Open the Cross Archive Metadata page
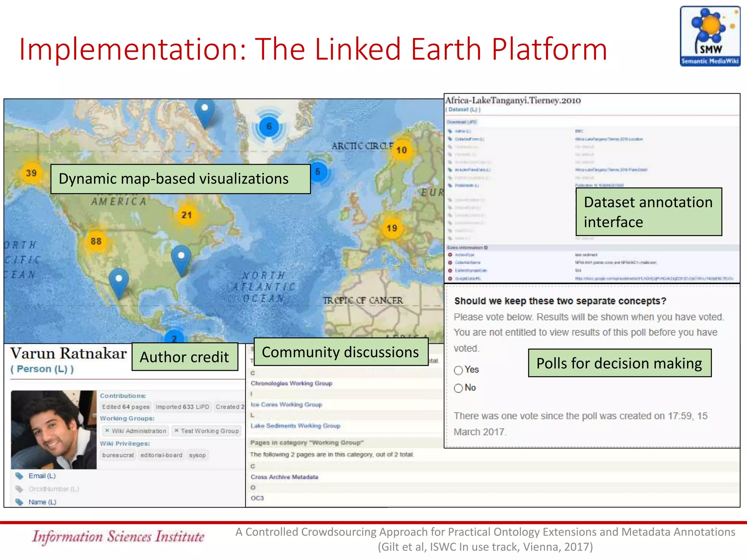This screenshot has width=747, height=560. 284,477
